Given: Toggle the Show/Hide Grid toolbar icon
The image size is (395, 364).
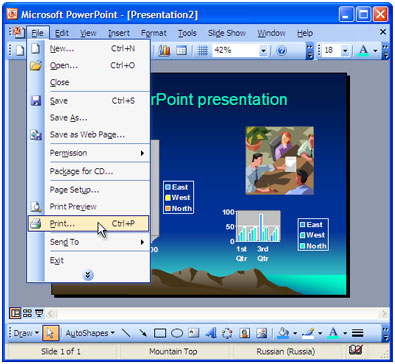Looking at the screenshot, I should 203,50.
